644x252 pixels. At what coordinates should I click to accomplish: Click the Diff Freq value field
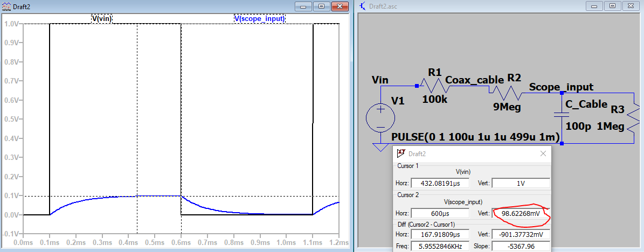tap(440, 246)
